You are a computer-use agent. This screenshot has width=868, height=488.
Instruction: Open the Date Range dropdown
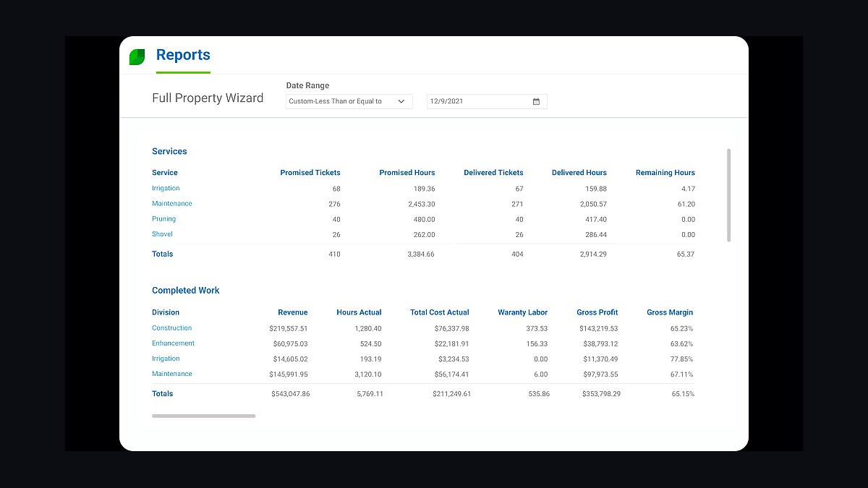(349, 102)
